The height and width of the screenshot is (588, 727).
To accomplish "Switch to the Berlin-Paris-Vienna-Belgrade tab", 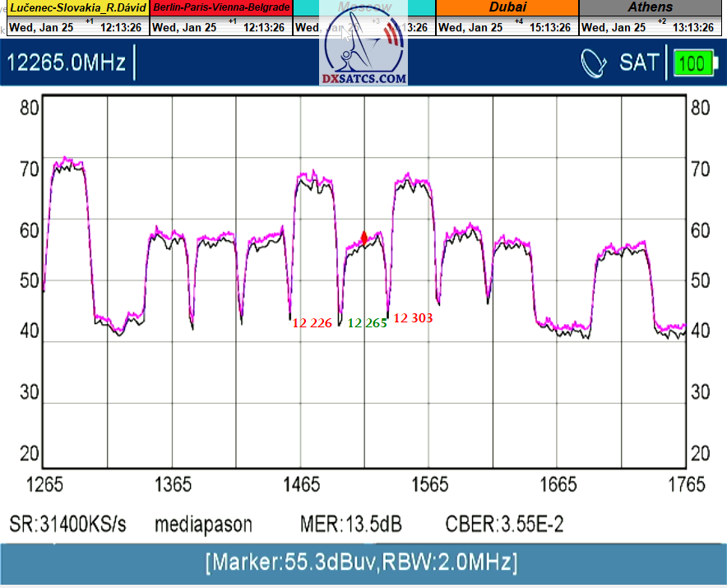I will coord(221,8).
